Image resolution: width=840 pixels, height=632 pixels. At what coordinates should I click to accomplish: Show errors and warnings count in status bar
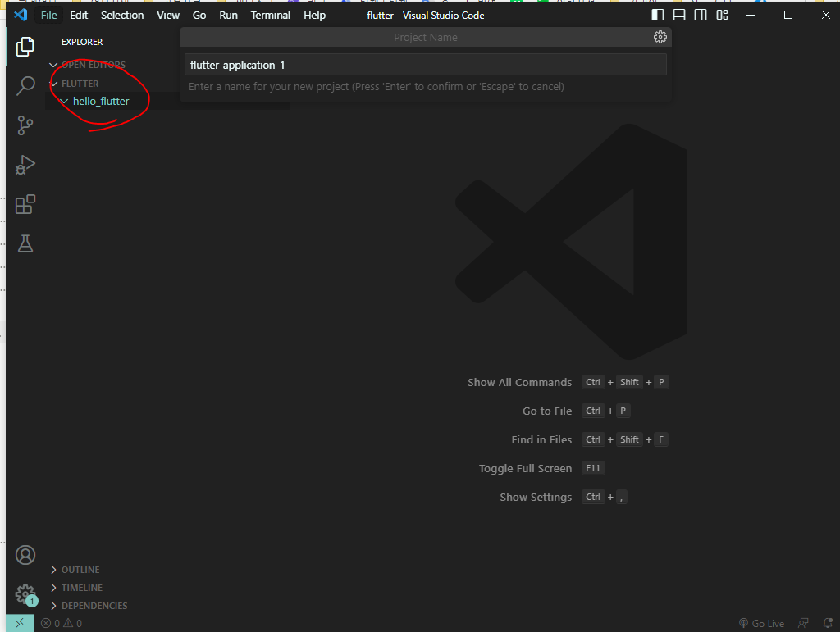(62, 623)
